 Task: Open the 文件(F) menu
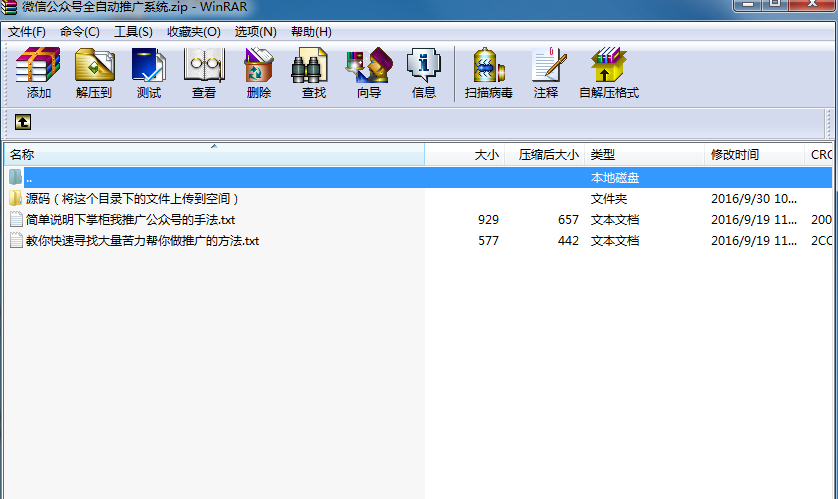tap(27, 32)
